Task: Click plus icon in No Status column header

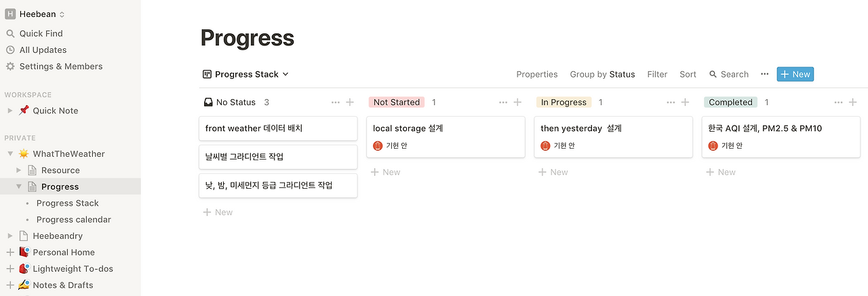Action: coord(350,103)
